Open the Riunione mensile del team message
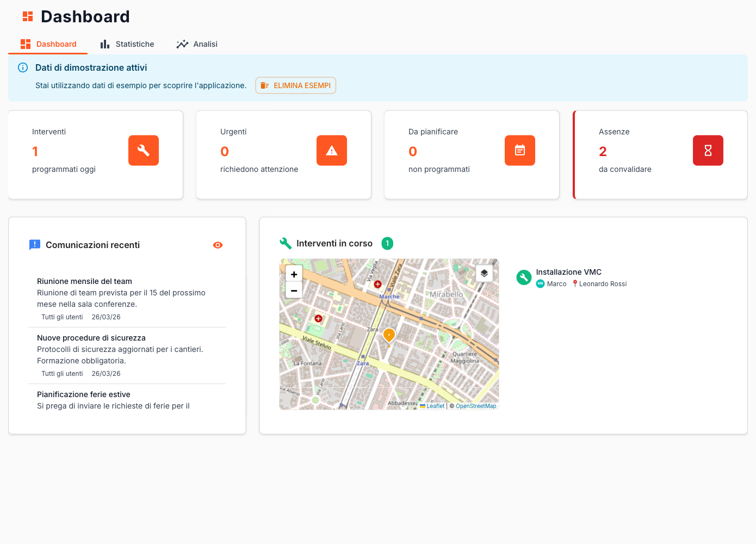The height and width of the screenshot is (544, 756). 84,281
